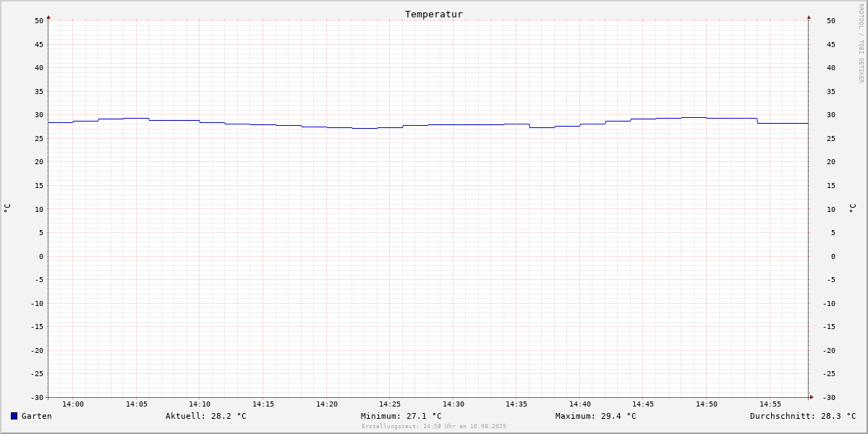The image size is (868, 434).
Task: Click the 0 label on the left axis
Action: click(x=41, y=257)
